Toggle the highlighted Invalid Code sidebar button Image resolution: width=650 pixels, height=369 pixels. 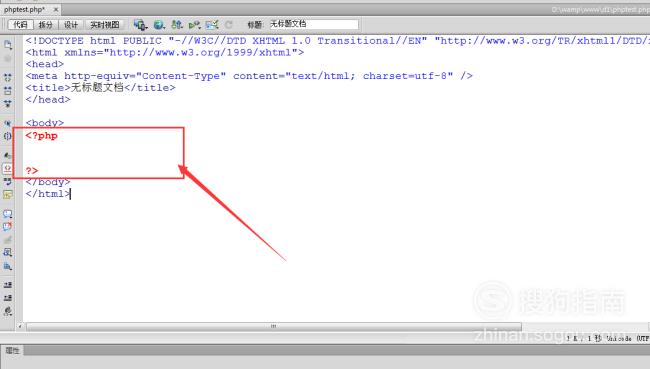(x=7, y=168)
